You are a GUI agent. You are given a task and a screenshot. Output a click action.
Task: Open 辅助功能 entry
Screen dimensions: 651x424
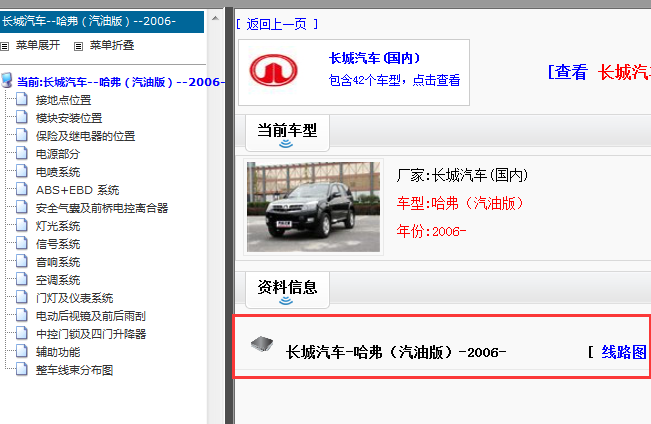point(58,352)
